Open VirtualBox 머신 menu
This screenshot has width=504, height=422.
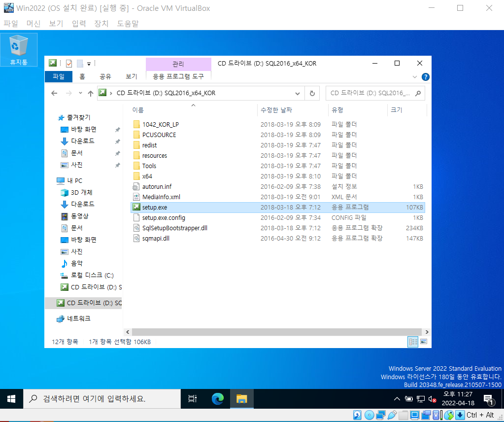point(33,24)
